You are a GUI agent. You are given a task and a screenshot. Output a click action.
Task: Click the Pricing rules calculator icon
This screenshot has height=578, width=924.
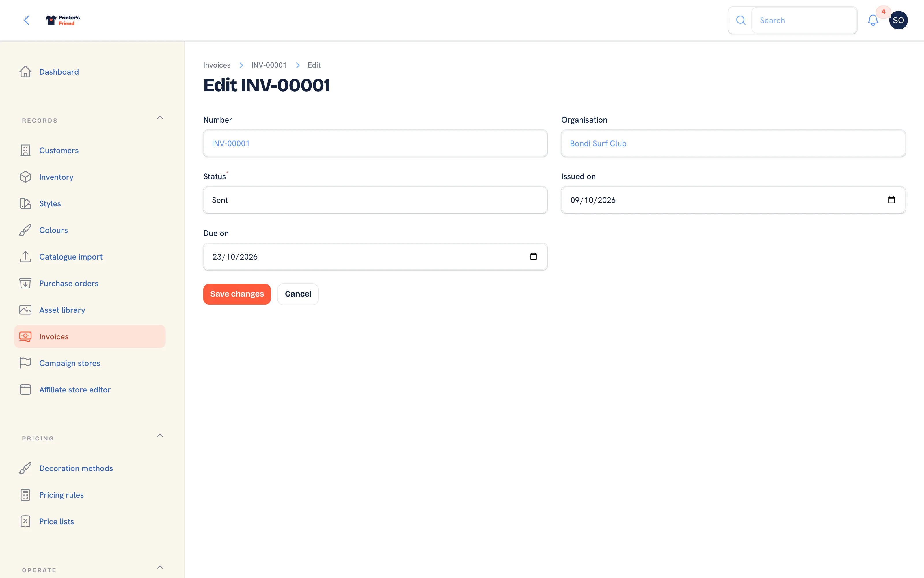click(x=25, y=495)
